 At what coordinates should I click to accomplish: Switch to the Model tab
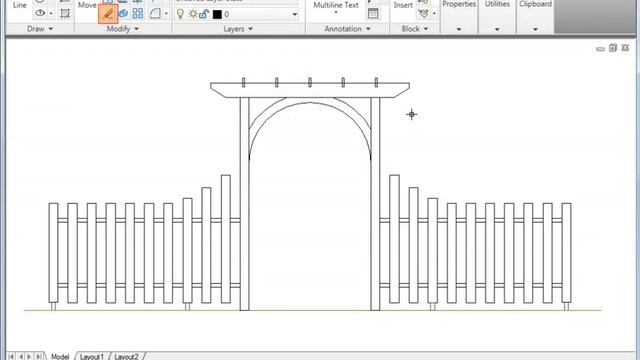coord(60,356)
